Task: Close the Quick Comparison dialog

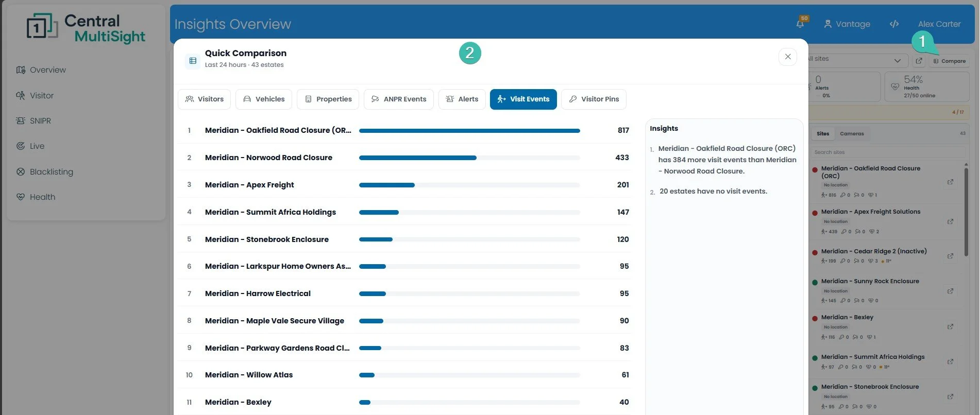Action: (x=788, y=57)
